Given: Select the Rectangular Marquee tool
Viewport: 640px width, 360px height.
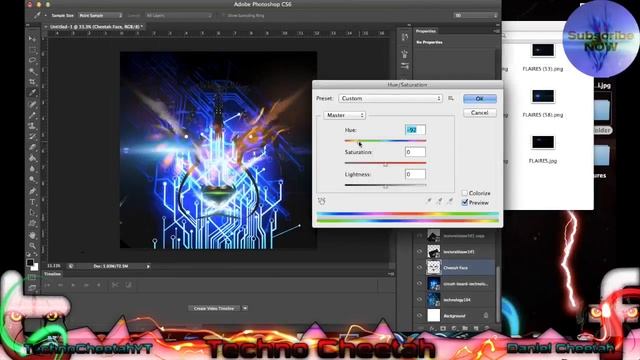Looking at the screenshot, I should 32,49.
